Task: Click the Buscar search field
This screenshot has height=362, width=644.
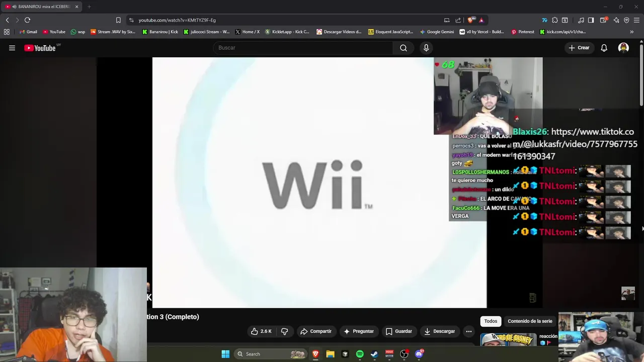Action: 303,48
